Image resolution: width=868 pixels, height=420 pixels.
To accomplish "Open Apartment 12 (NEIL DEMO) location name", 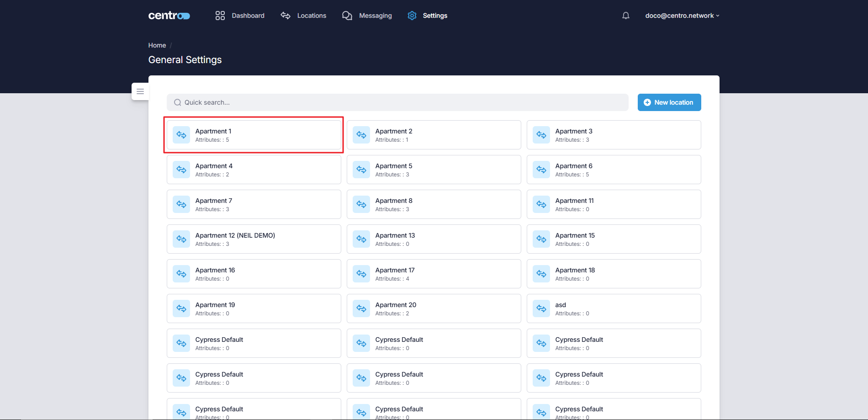I will pos(235,235).
